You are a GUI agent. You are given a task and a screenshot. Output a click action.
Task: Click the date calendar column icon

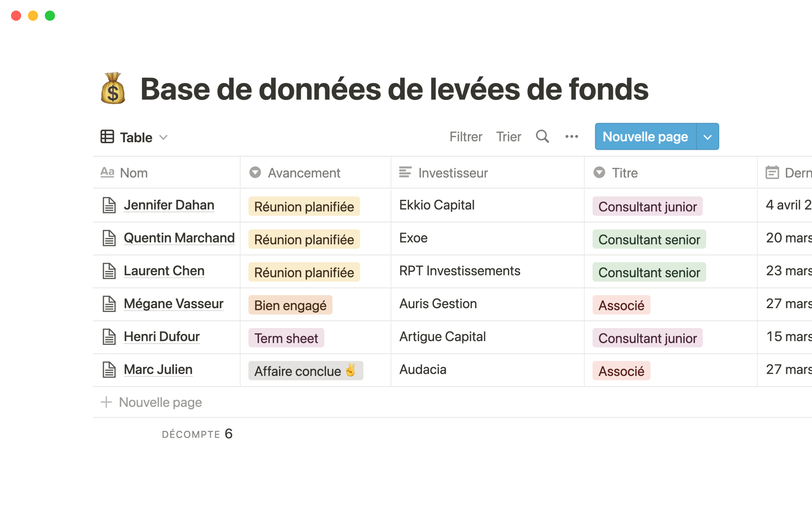[x=772, y=173]
